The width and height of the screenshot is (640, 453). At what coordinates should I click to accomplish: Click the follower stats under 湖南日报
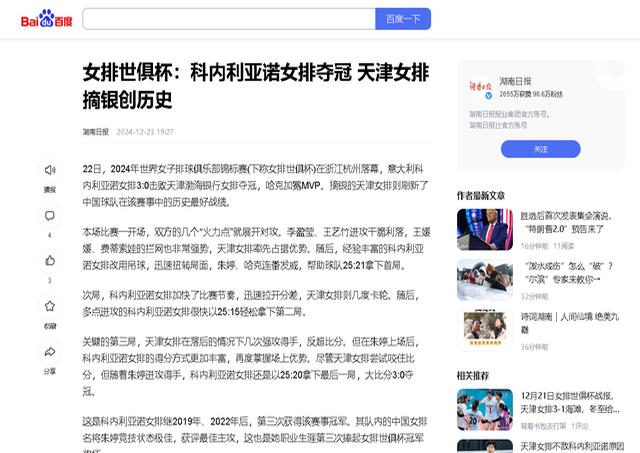pyautogui.click(x=531, y=94)
